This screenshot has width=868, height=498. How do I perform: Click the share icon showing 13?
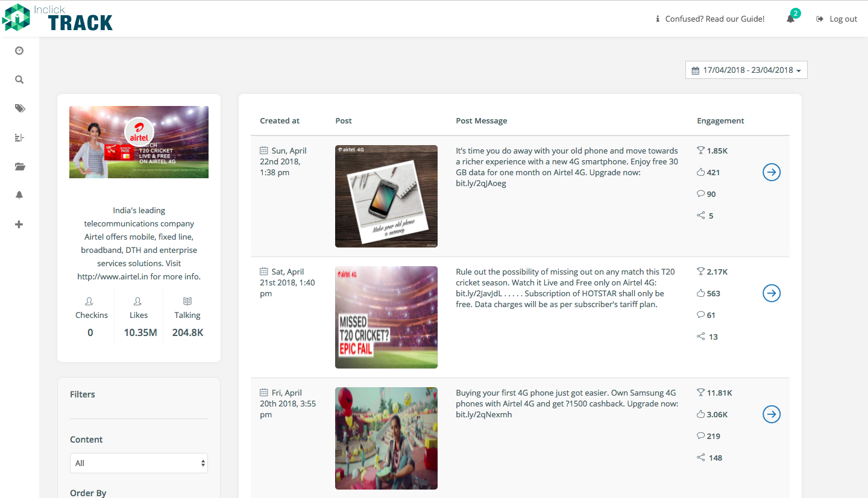pos(700,337)
